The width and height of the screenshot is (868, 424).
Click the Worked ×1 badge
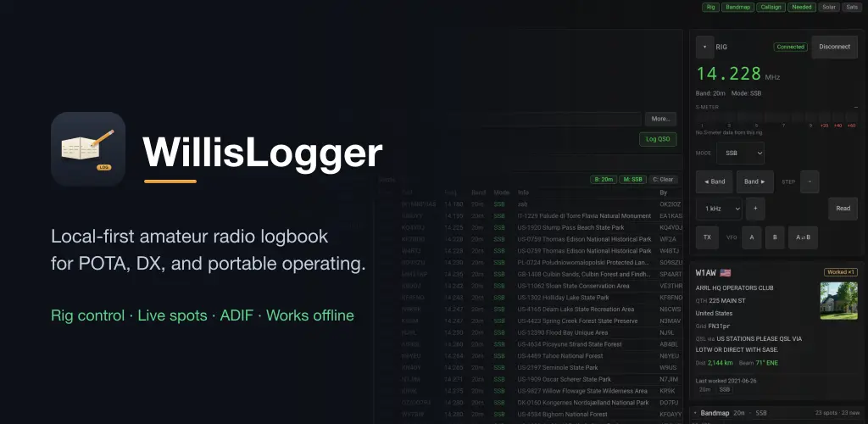840,272
